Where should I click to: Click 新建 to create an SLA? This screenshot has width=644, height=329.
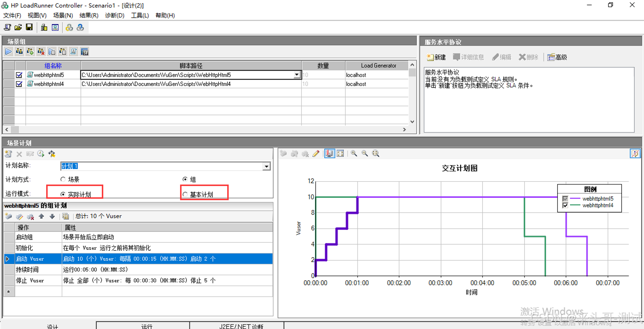pos(436,57)
